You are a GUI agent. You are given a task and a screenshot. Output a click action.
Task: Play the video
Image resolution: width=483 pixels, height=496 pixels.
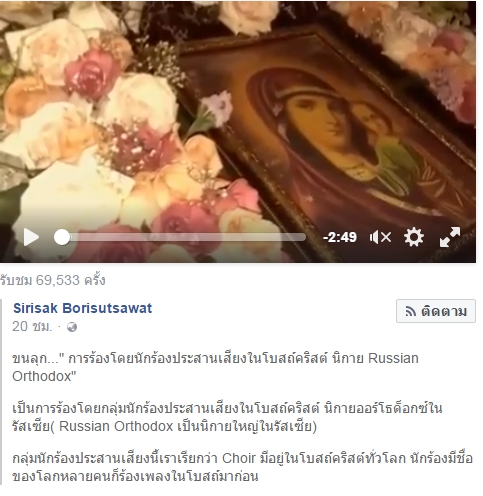(31, 238)
